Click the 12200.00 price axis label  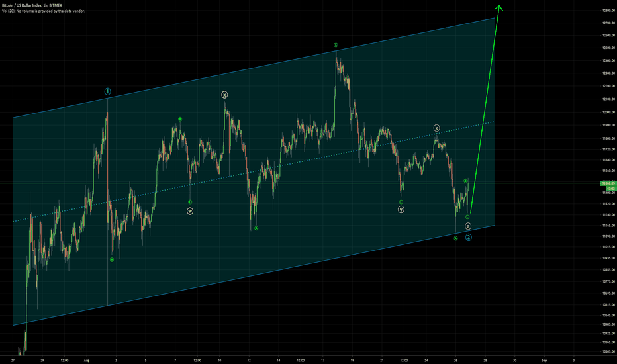pos(608,86)
